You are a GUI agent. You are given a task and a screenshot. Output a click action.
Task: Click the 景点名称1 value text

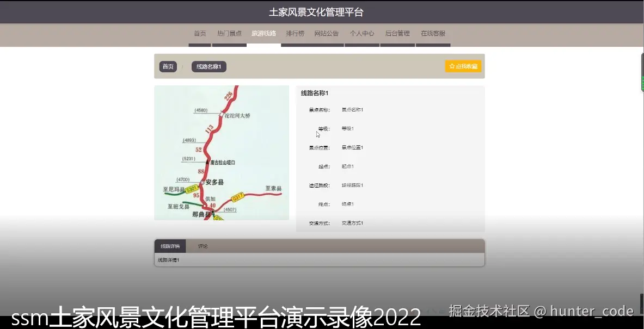click(x=352, y=110)
